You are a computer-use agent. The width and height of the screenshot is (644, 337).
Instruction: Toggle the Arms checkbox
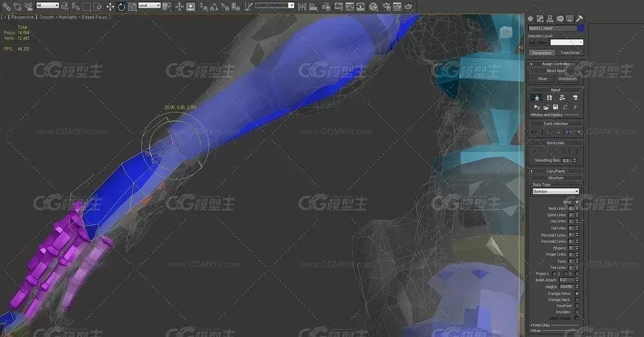(577, 202)
